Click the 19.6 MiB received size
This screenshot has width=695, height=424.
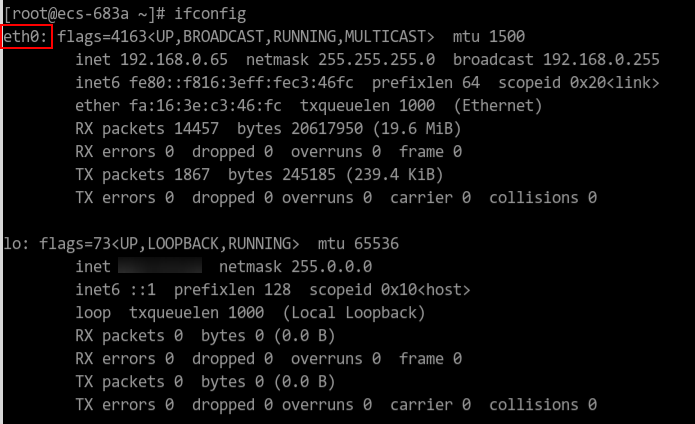pos(417,128)
